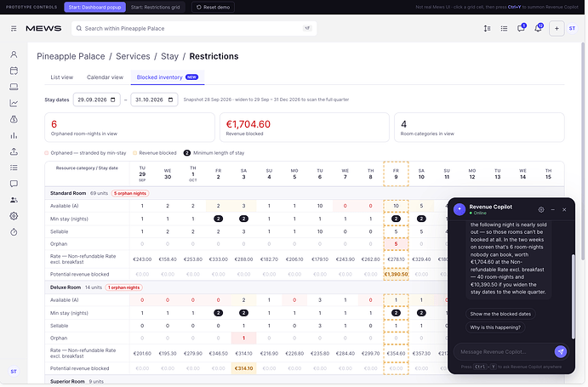Image resolution: width=588 pixels, height=387 pixels.
Task: Switch to the List view tab
Action: (62, 77)
